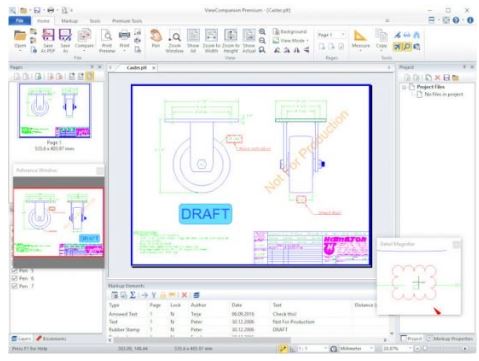Click Show All view icon
The height and width of the screenshot is (361, 479).
coord(193,35)
